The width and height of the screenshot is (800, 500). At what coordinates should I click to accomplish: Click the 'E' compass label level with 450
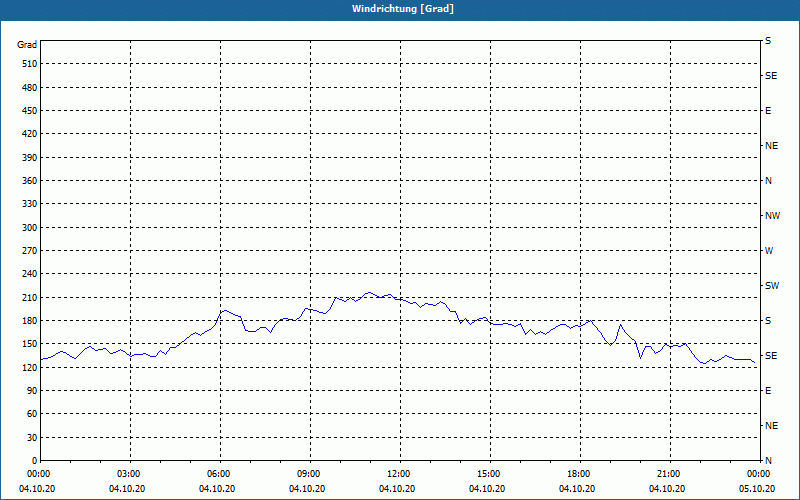coord(768,111)
